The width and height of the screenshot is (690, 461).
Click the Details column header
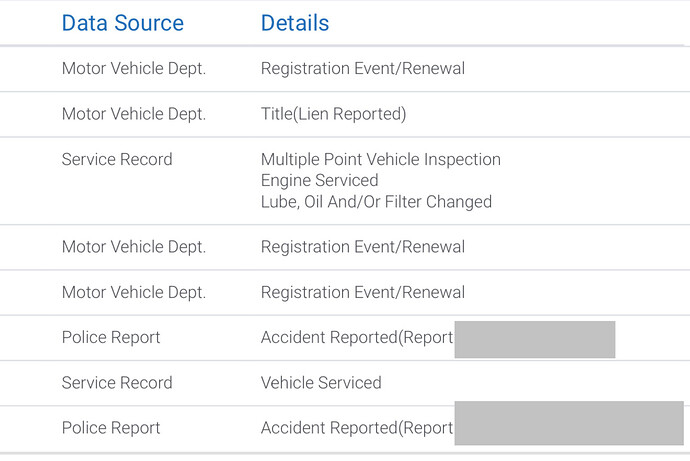295,23
